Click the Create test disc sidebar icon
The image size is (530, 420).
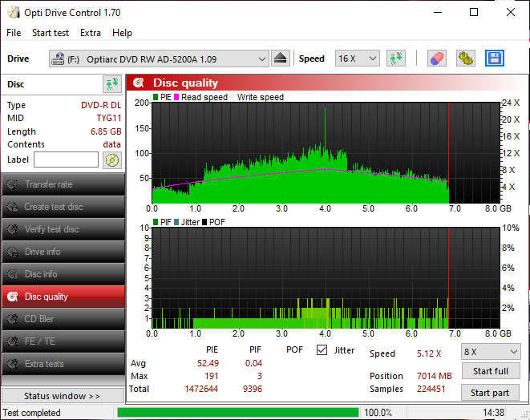[x=13, y=207]
